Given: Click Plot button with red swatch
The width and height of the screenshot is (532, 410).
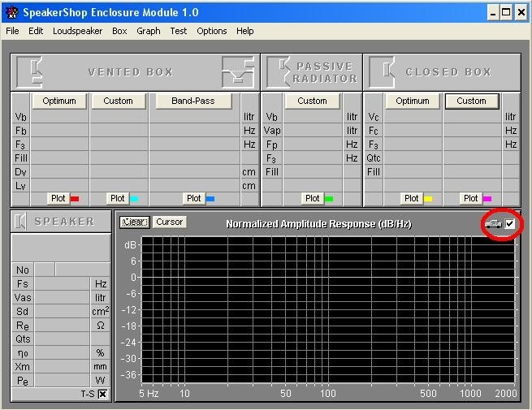Looking at the screenshot, I should click(58, 198).
